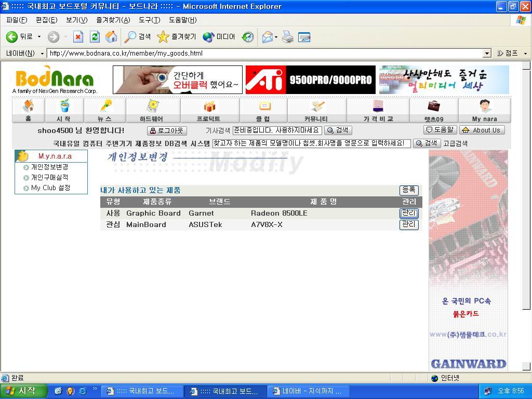Expand the 네이버 toolbar dropdown arrow

[43, 54]
